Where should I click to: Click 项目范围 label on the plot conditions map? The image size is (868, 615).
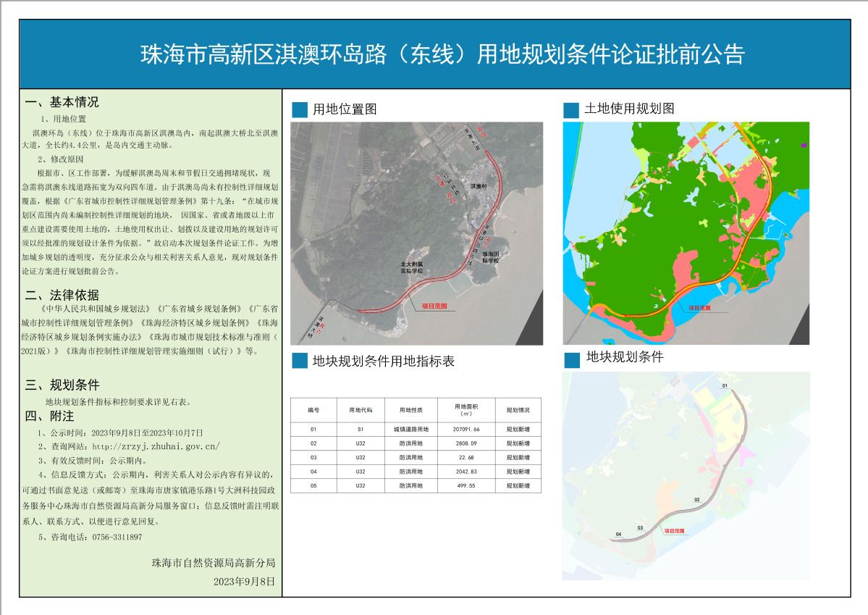coord(674,531)
